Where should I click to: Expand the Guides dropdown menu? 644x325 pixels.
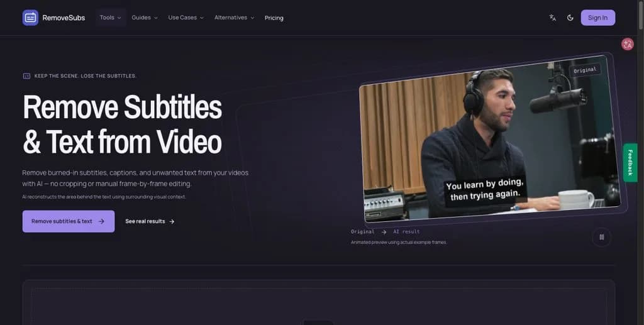coord(145,18)
